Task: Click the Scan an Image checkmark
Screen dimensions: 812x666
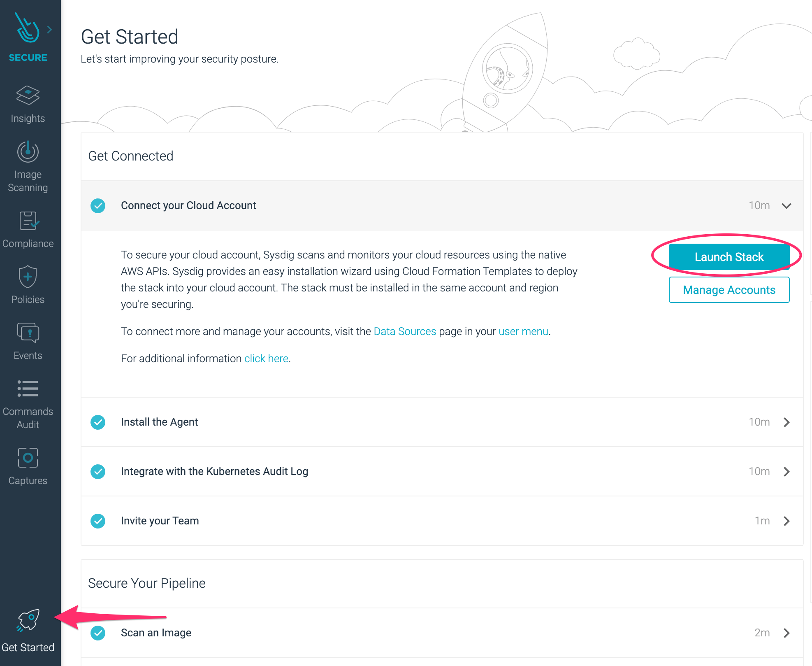Action: coord(98,633)
